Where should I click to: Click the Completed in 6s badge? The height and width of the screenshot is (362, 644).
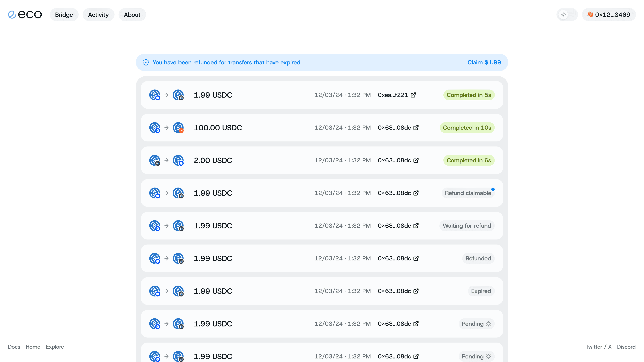[x=469, y=160]
